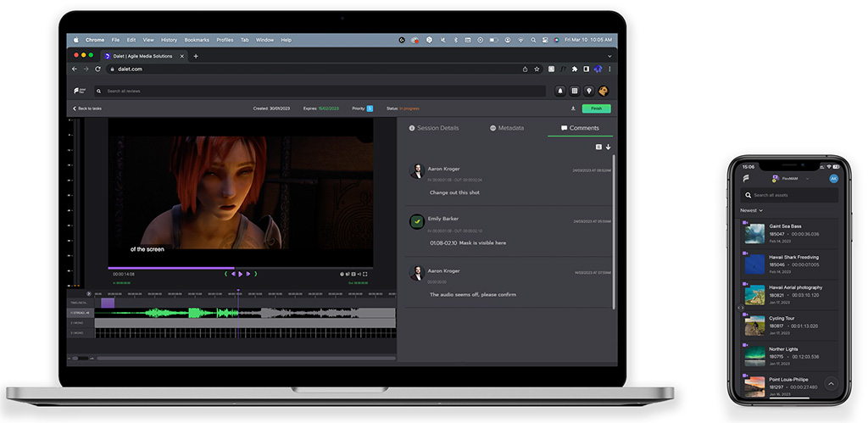Click the Finish button

tap(596, 109)
